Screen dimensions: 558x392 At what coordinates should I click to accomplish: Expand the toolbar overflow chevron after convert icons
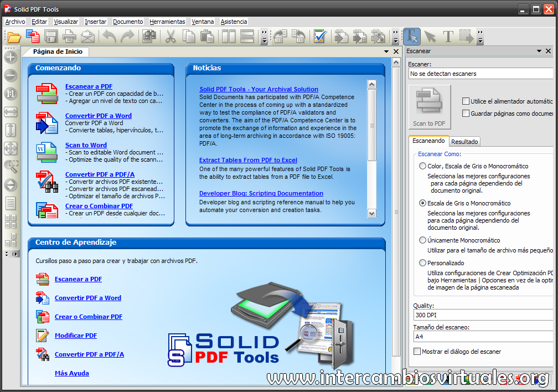tap(396, 37)
